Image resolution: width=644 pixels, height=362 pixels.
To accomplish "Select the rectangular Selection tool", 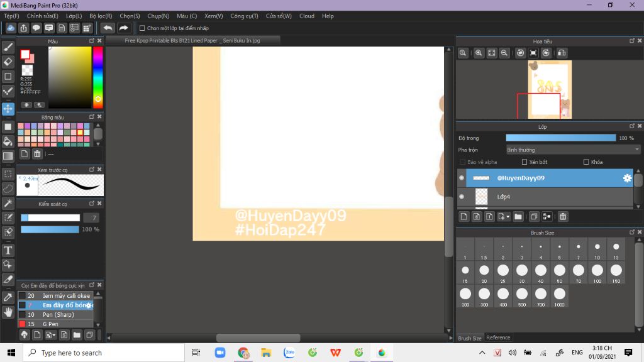I will click(x=8, y=174).
